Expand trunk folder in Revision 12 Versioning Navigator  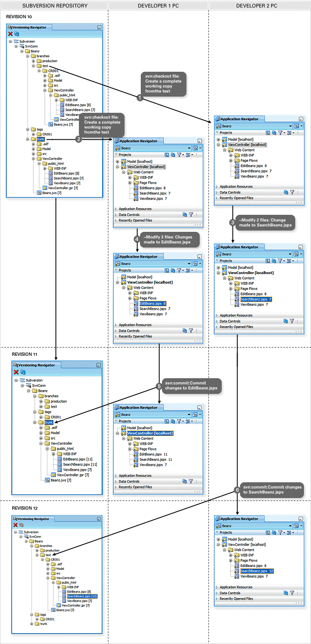[x=32, y=623]
